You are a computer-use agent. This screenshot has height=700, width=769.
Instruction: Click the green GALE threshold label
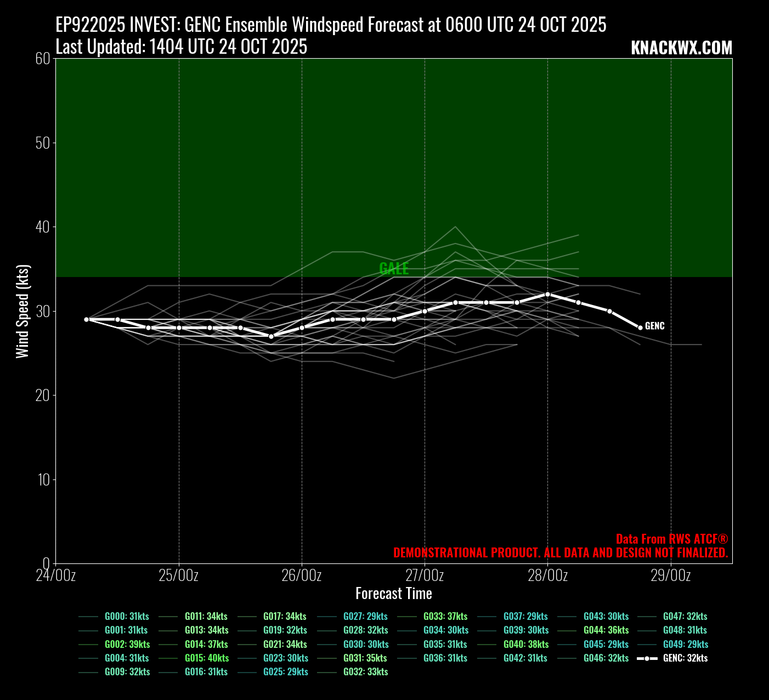(x=394, y=268)
